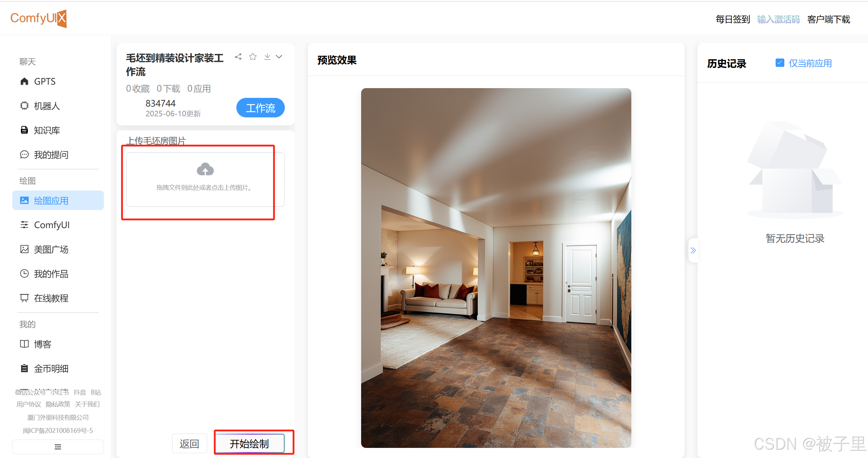Viewport: 868px width, 458px height.
Task: Open 知识库 knowledge base
Action: tap(47, 130)
